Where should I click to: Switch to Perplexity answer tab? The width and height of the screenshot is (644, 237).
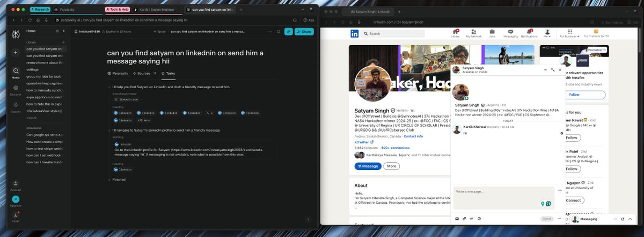point(116,73)
